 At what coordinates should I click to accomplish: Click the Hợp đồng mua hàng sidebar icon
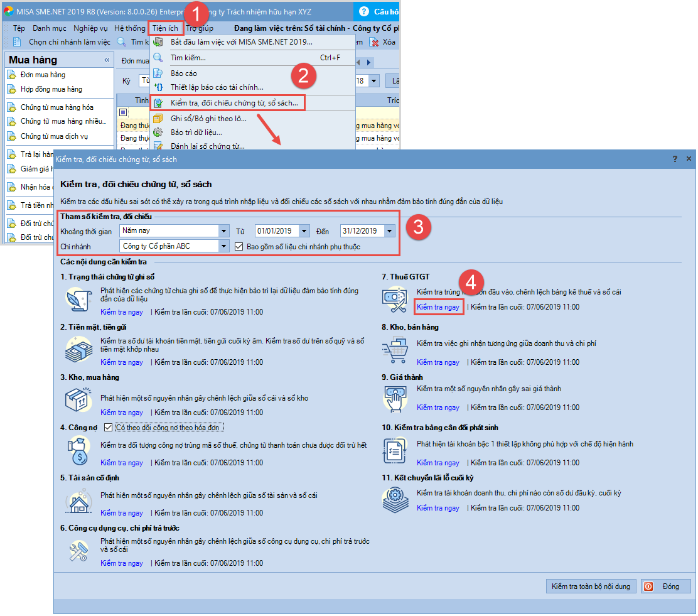tap(12, 89)
